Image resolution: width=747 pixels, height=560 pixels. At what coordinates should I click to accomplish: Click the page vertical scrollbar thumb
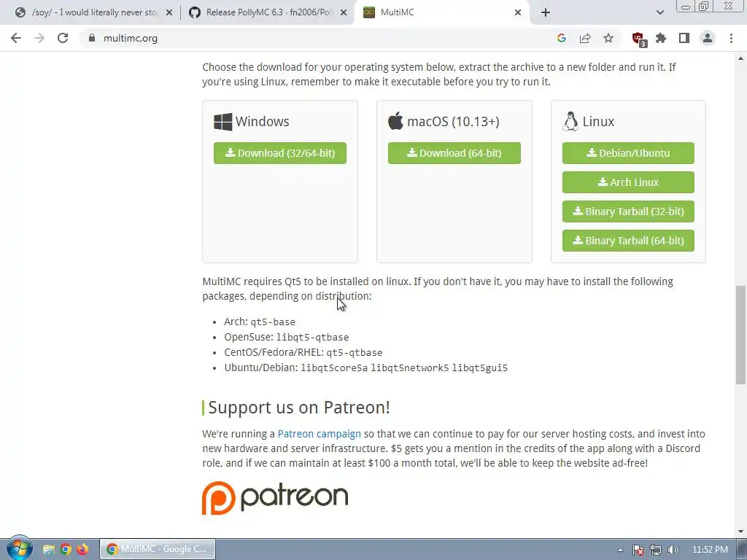click(740, 335)
